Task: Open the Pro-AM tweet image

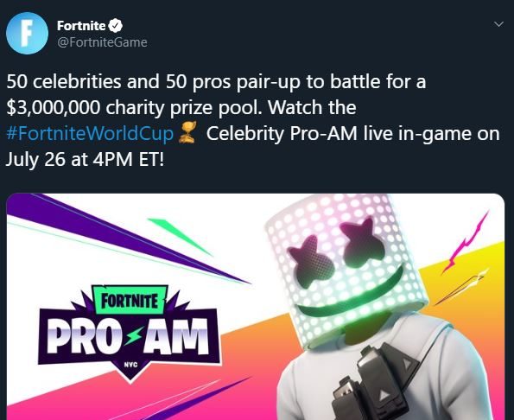Action: pyautogui.click(x=255, y=307)
